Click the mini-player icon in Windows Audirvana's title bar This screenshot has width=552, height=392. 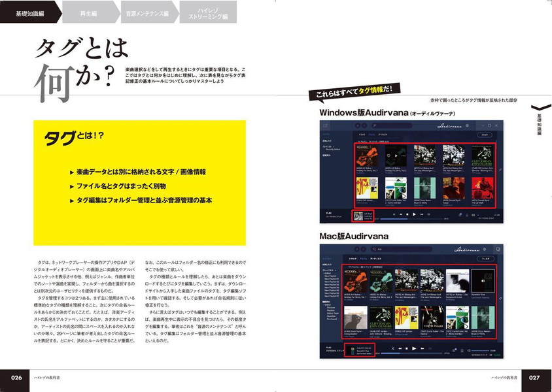point(325,125)
